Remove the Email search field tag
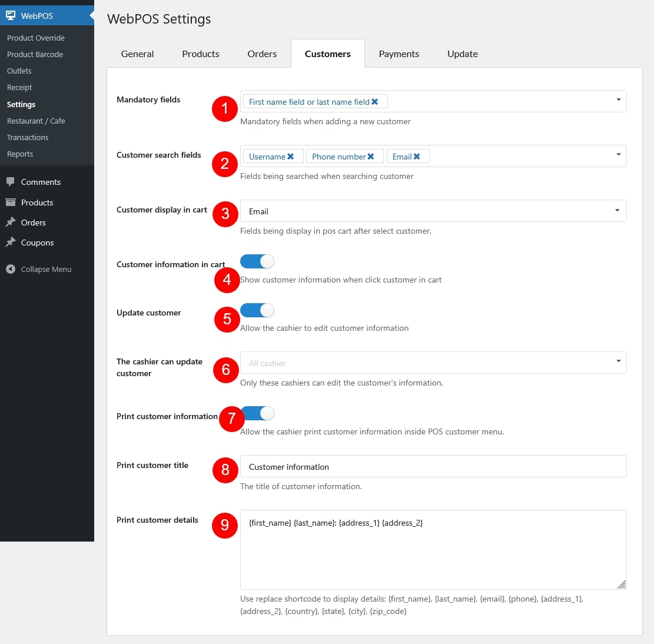 416,157
